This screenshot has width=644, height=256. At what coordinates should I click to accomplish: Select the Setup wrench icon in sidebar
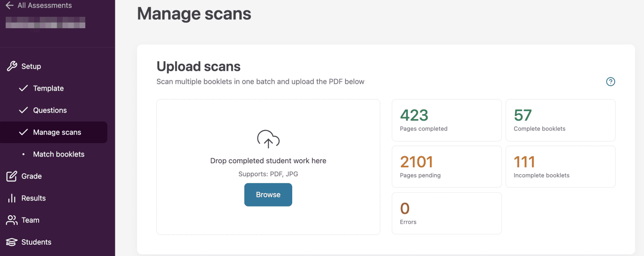coord(12,66)
